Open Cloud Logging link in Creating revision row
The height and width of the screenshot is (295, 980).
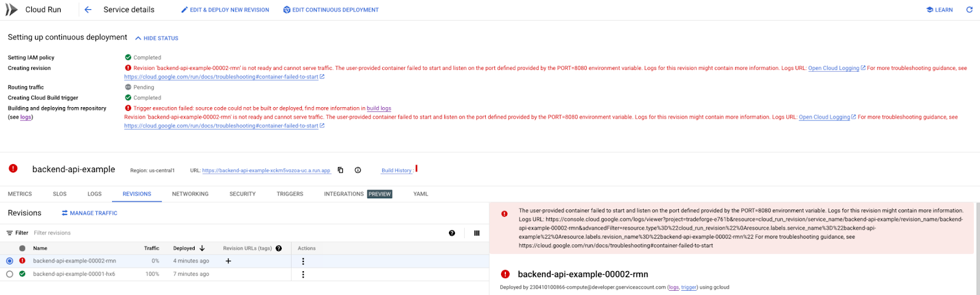837,68
